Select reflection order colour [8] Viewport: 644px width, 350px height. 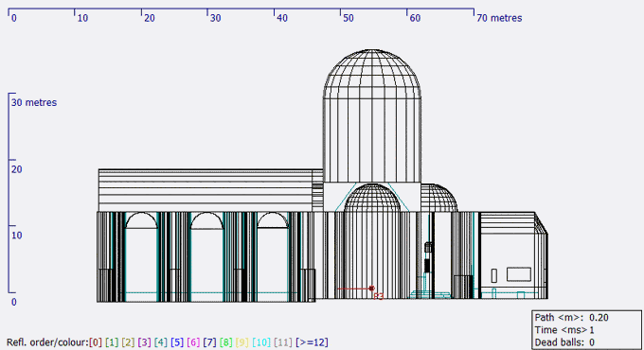point(226,342)
